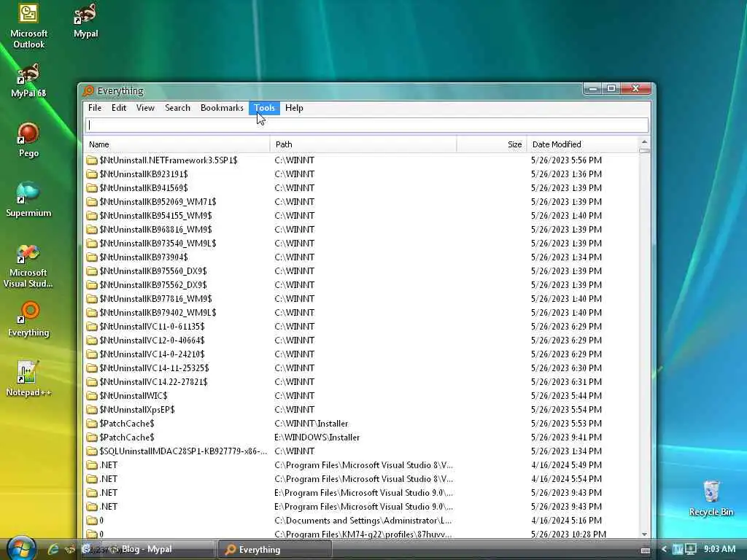This screenshot has width=747, height=560.
Task: Switch to Blog - Mypal taskbar button
Action: (161, 550)
